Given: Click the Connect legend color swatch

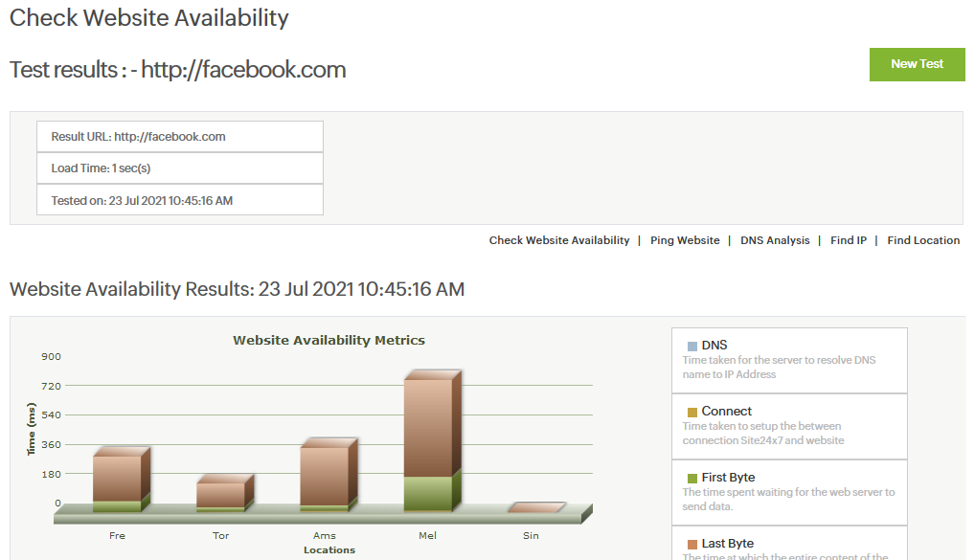Looking at the screenshot, I should [x=692, y=412].
